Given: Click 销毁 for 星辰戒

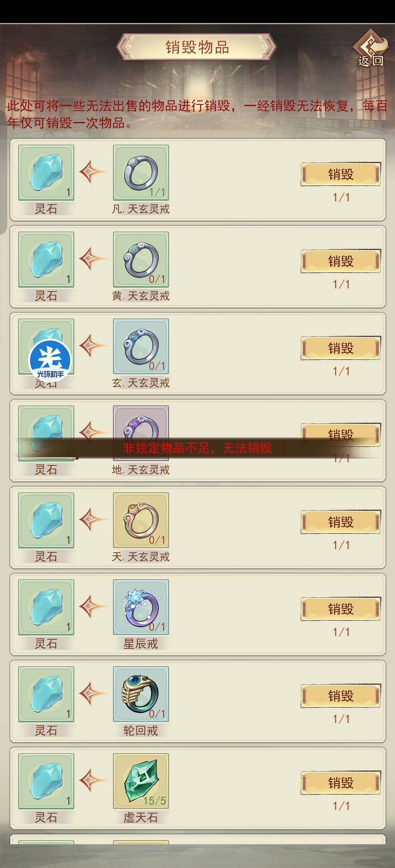Looking at the screenshot, I should click(341, 609).
